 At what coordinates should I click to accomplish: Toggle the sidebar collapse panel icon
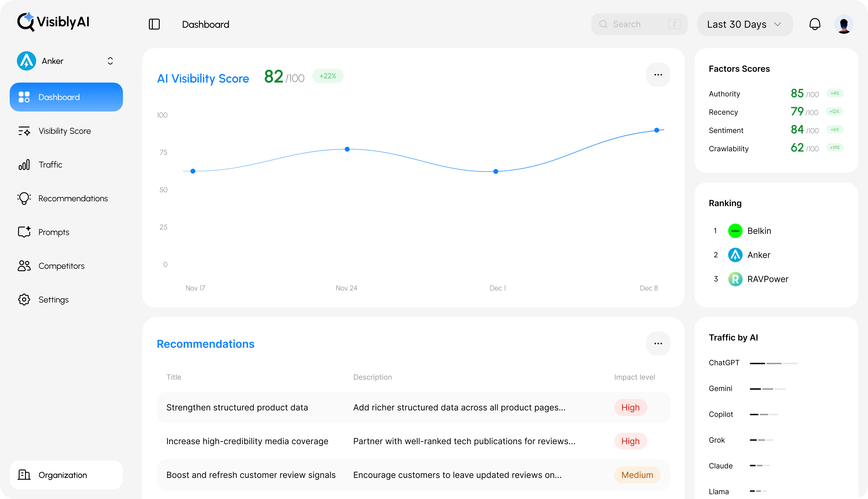154,24
